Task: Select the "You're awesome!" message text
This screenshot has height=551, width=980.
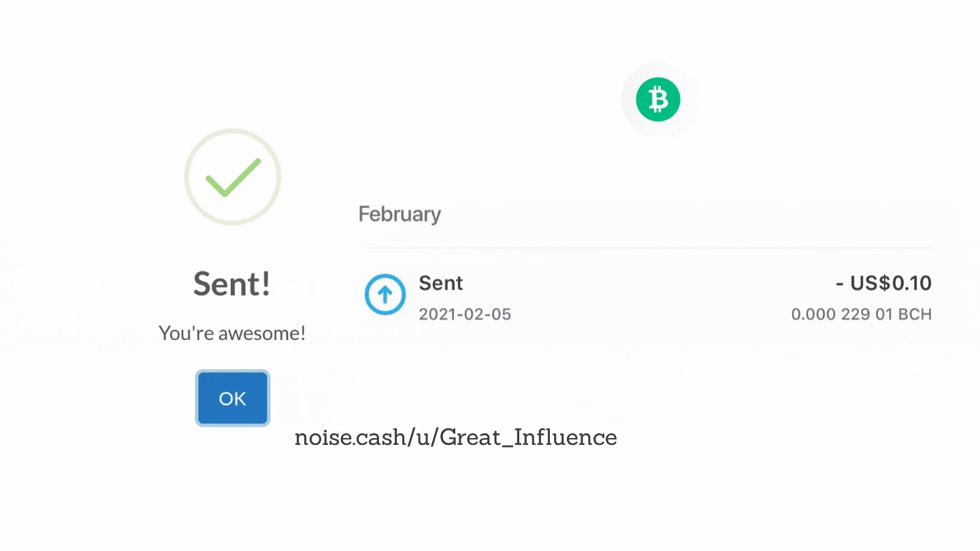Action: [x=232, y=333]
